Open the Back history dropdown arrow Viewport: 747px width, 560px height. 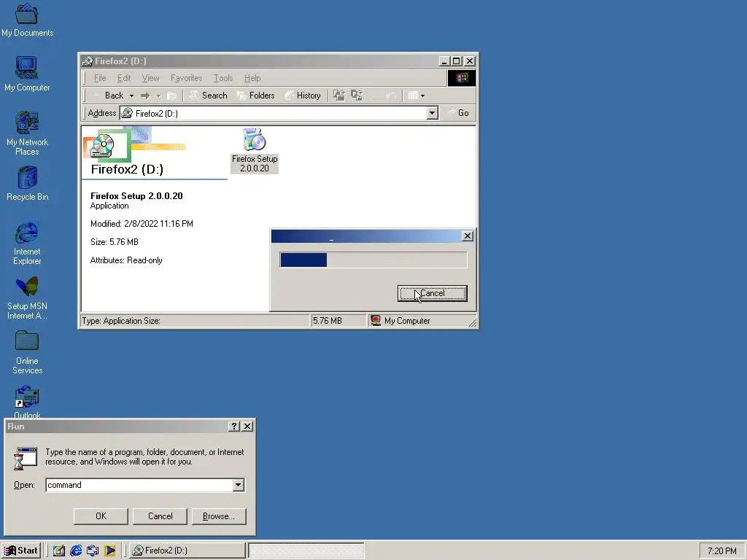pyautogui.click(x=131, y=96)
